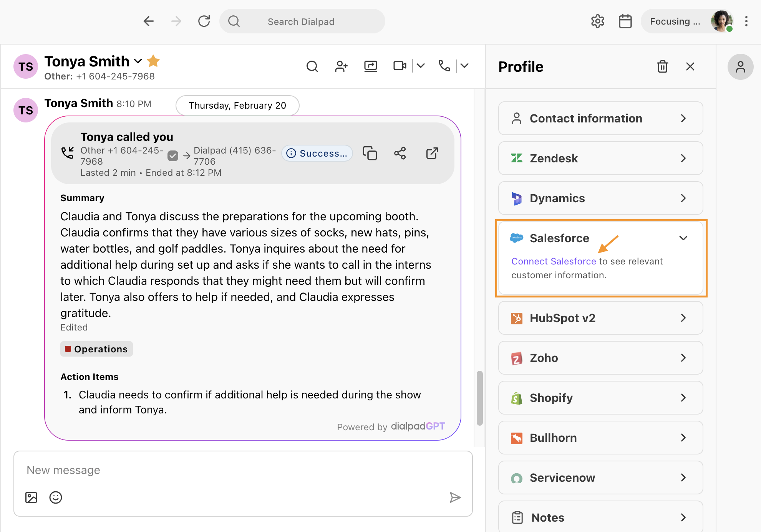761x532 pixels.
Task: Click the Thursday, February 20 date pill
Action: (x=237, y=106)
